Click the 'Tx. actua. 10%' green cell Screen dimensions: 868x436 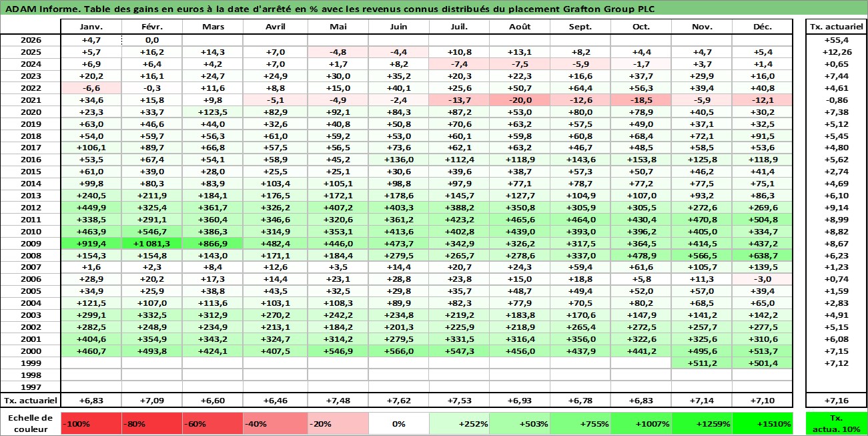click(835, 423)
